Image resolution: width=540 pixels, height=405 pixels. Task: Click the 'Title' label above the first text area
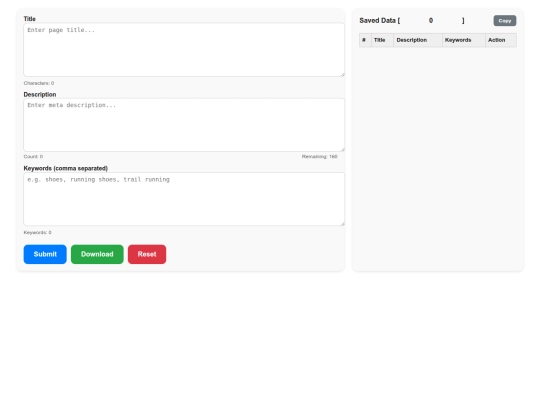click(x=30, y=19)
